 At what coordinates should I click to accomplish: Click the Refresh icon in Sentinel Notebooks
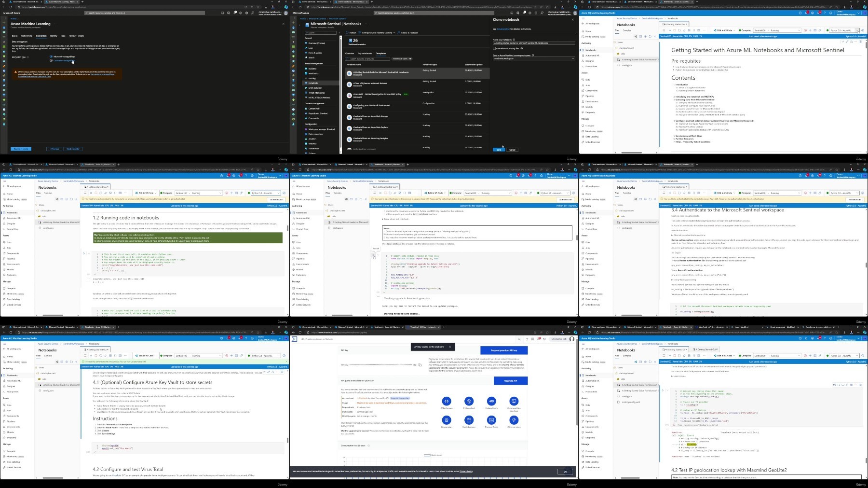[x=352, y=33]
